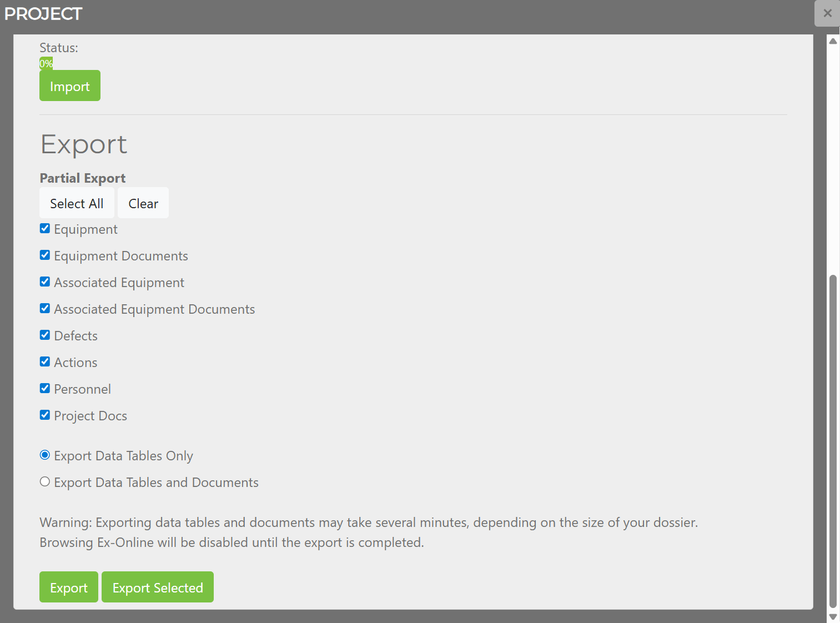
Task: Uncheck the Actions checkbox
Action: click(x=45, y=361)
